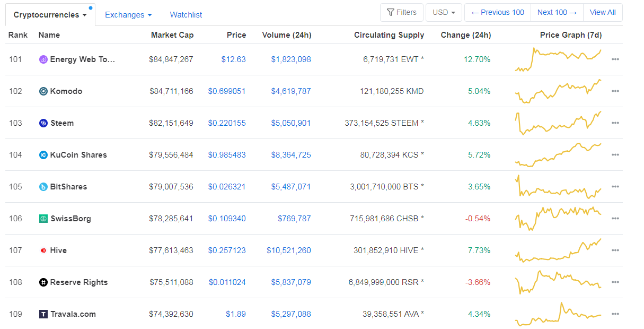This screenshot has width=644, height=329.
Task: Click BitShares volume $5,487,071
Action: click(x=291, y=187)
